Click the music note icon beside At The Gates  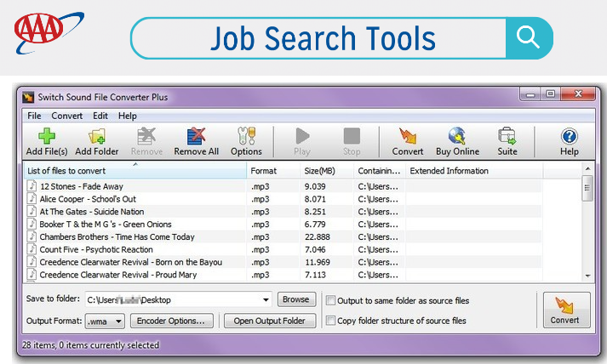point(32,212)
